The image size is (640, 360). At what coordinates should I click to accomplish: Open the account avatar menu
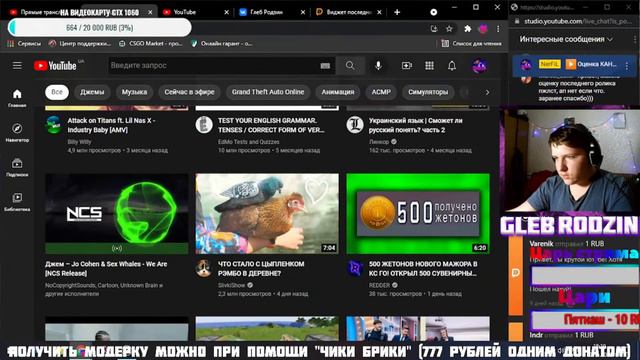pos(479,65)
